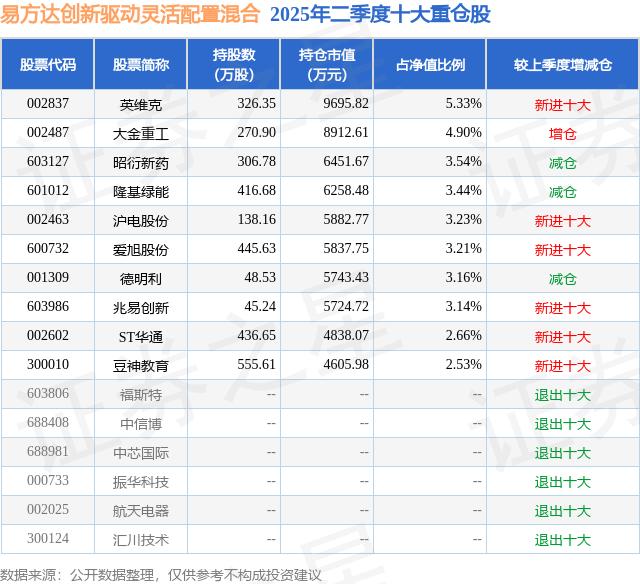Select stock code 002463
The width and height of the screenshot is (640, 584).
coord(48,220)
